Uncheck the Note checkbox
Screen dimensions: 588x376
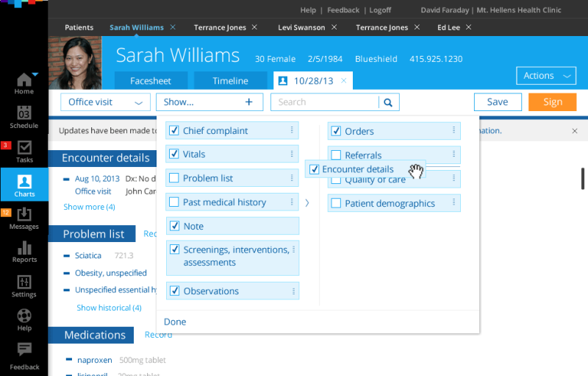pyautogui.click(x=174, y=225)
